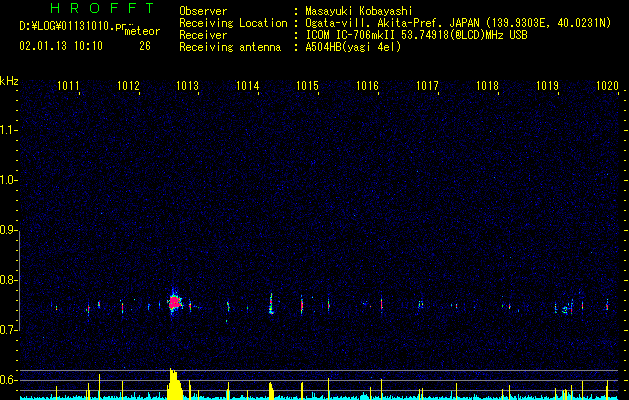Click the 'Receiving Location' label
Image resolution: width=629 pixels, height=400 pixels.
[x=233, y=23]
